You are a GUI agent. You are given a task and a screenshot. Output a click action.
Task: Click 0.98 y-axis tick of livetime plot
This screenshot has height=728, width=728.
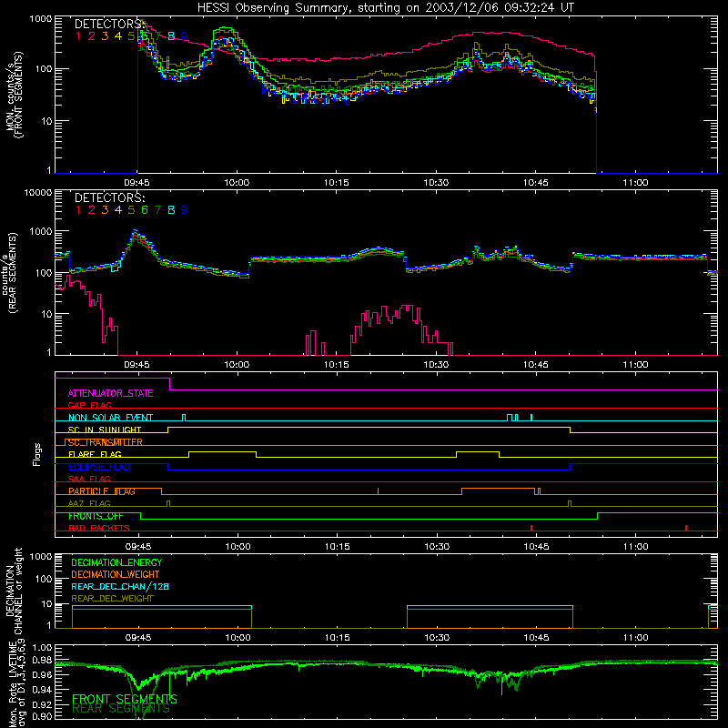(42, 660)
